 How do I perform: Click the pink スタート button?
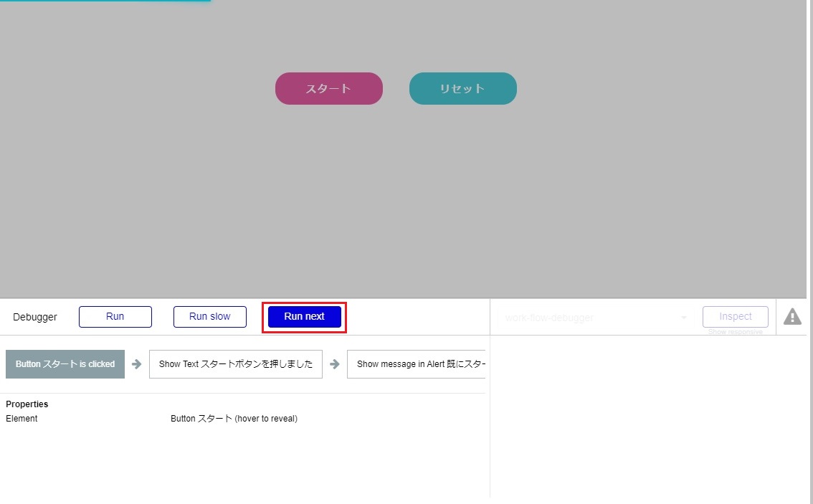[x=329, y=89]
